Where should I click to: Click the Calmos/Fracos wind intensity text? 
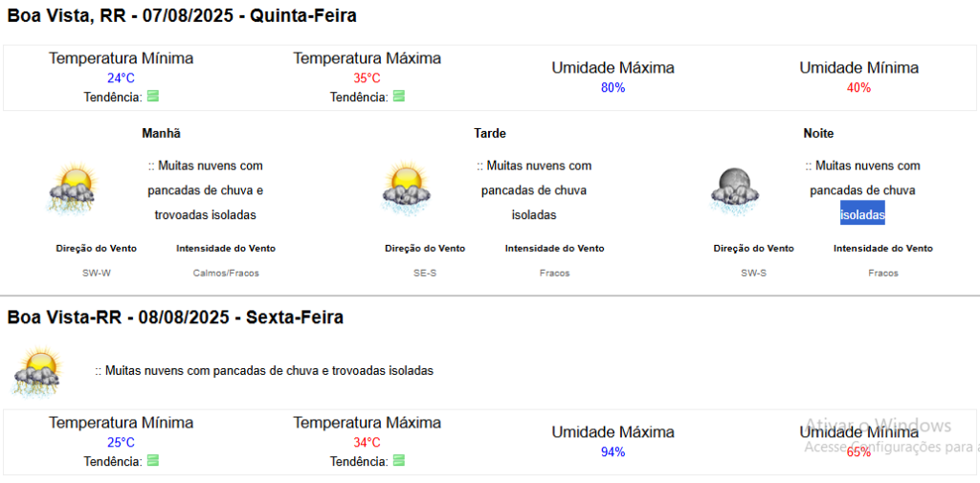[226, 273]
